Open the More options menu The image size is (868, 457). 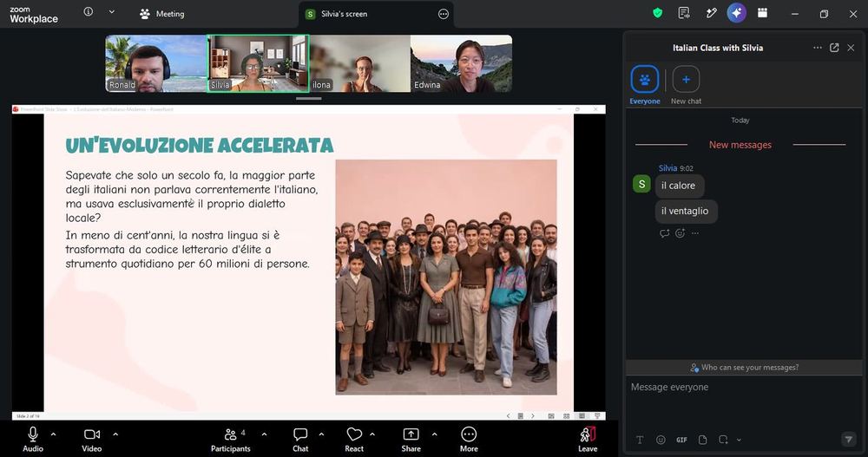(469, 440)
